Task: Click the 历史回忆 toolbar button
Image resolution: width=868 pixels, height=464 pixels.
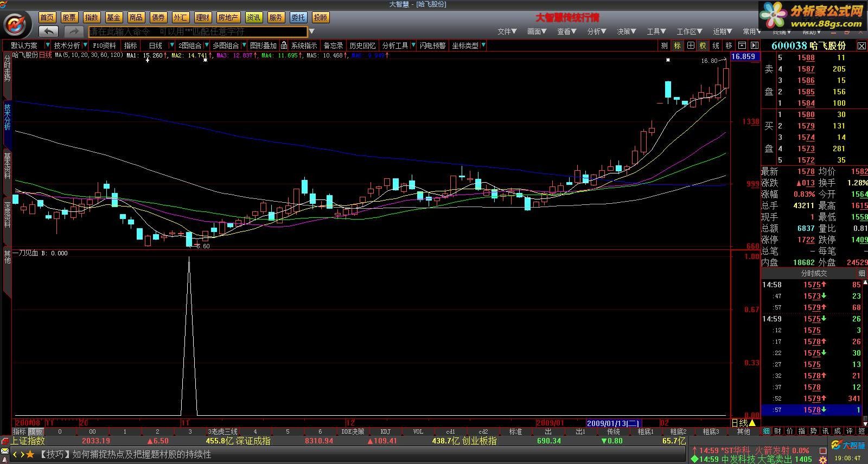Action: (x=362, y=46)
